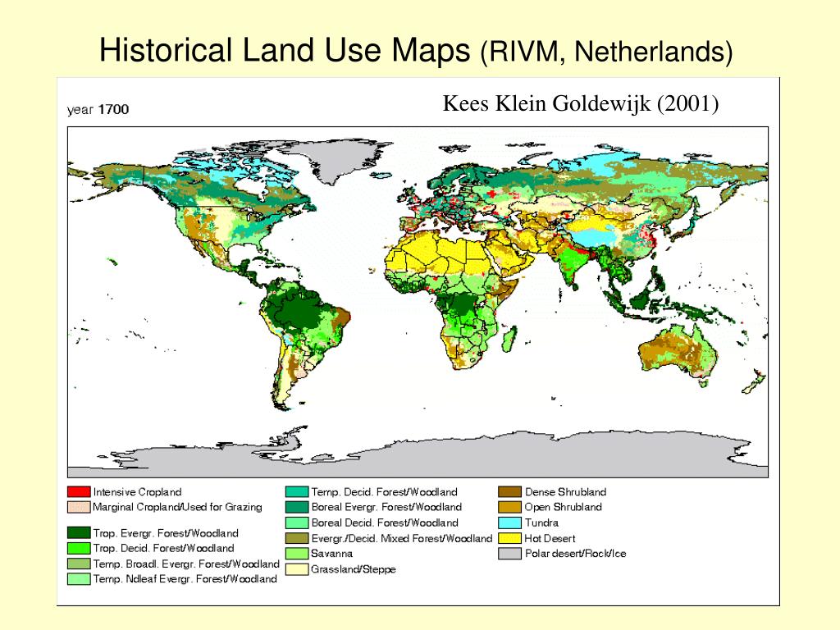Click the 'Open Shrubland' legend label

[x=563, y=507]
